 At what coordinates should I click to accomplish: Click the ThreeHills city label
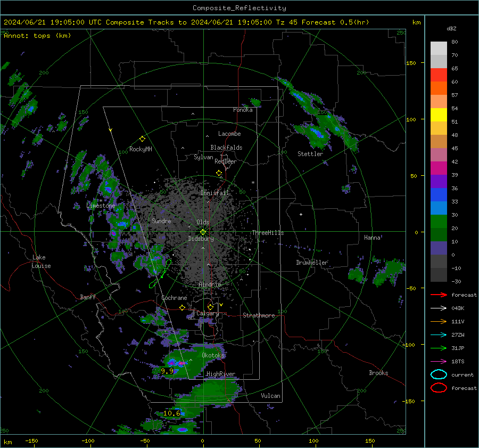268,233
